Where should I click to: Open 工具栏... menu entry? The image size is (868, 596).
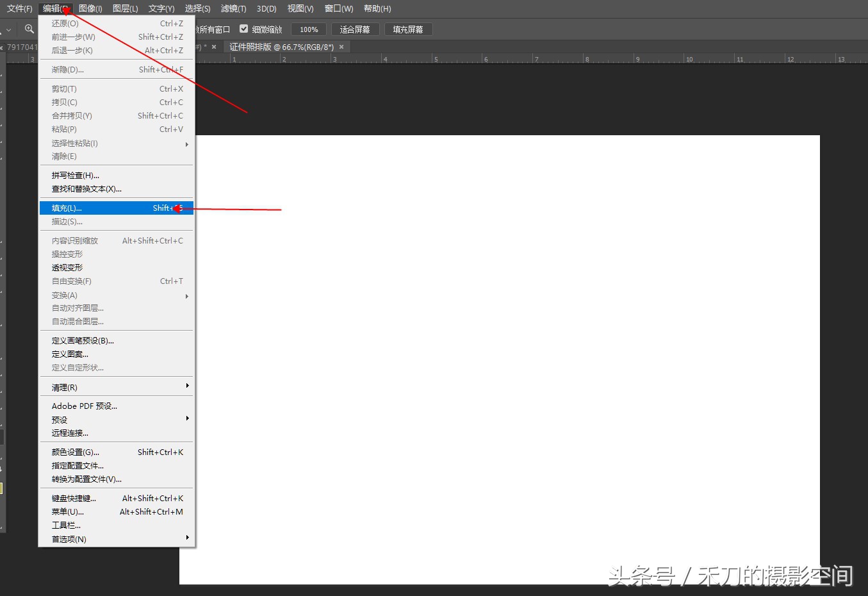117,526
